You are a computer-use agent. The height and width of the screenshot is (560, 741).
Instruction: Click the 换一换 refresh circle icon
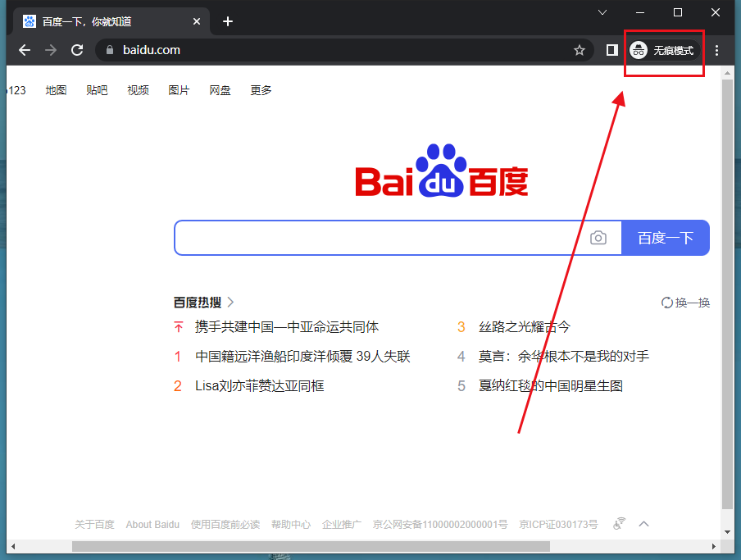(x=666, y=303)
